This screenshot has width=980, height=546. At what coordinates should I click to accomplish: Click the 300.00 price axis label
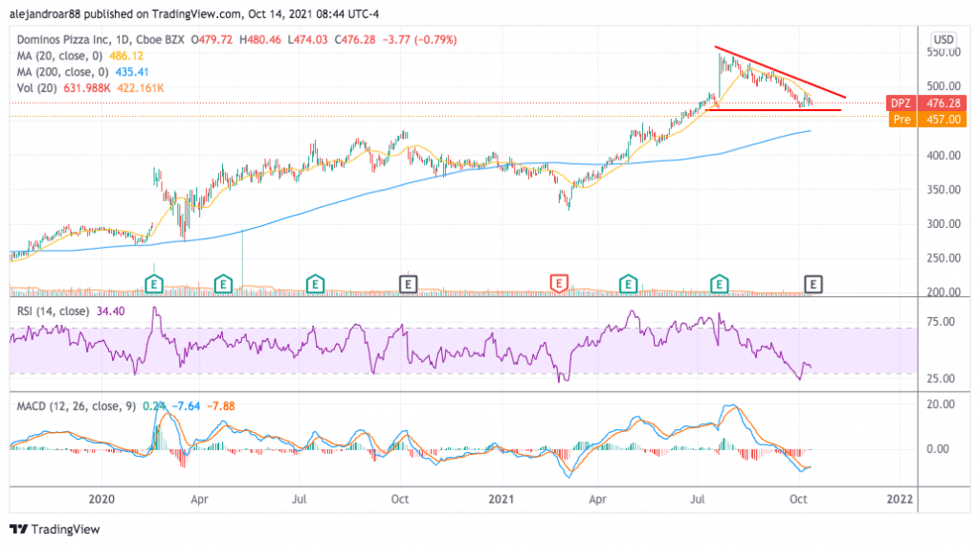coord(944,224)
